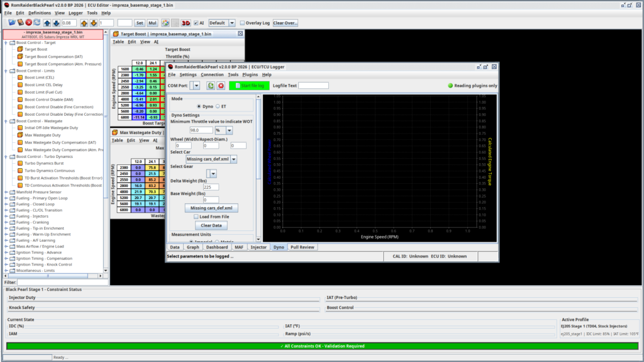Click the blue fine increment up arrow
This screenshot has width=644, height=362.
pyautogui.click(x=48, y=23)
